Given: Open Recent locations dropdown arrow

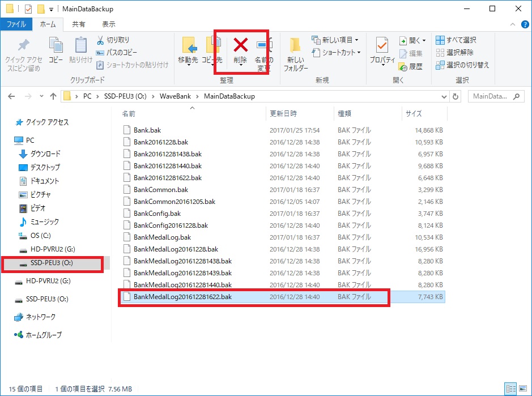Looking at the screenshot, I should click(x=41, y=96).
